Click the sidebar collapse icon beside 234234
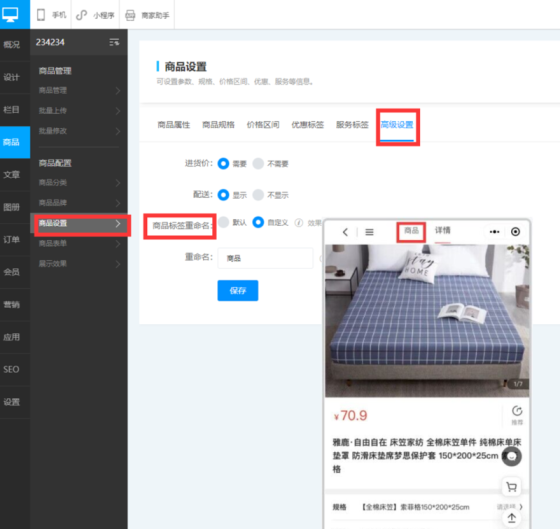 (114, 43)
